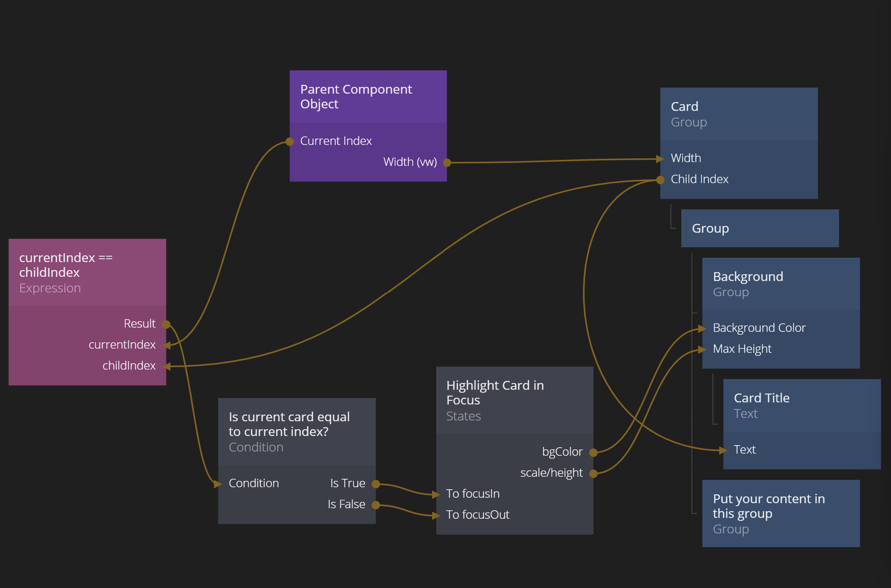Click the Width (vw) output port dot
The image size is (891, 588).
tap(447, 163)
